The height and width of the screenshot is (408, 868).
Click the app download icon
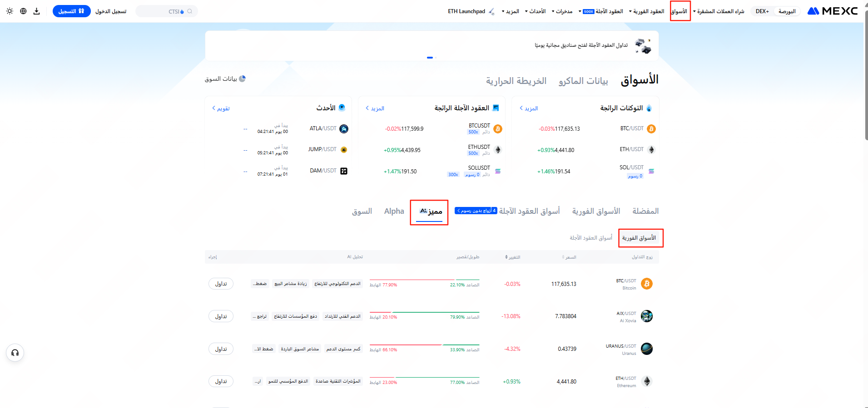click(37, 11)
